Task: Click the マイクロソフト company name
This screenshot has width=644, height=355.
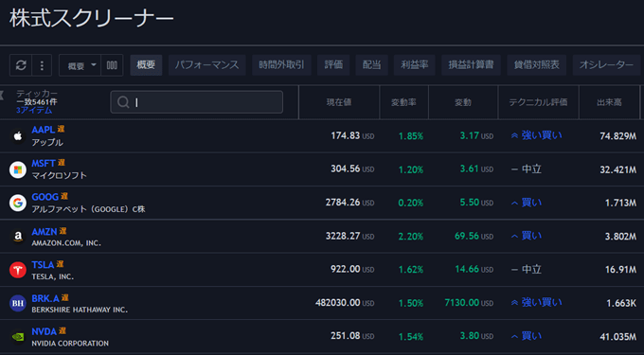Action: [59, 176]
